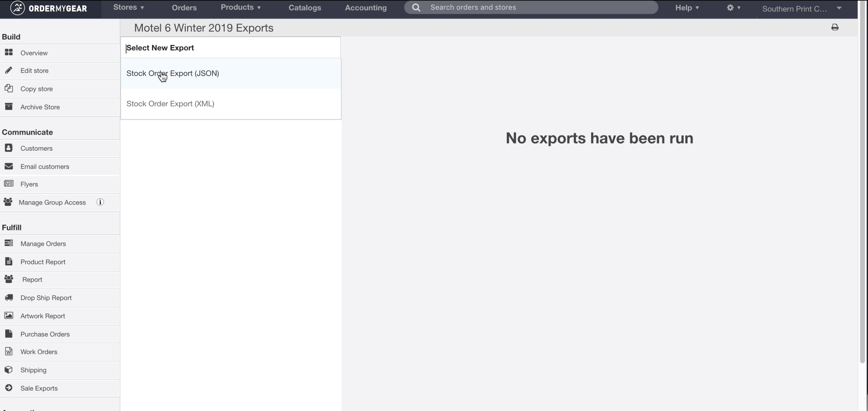Click the Flyers newspaper icon
This screenshot has height=411, width=868.
click(9, 184)
